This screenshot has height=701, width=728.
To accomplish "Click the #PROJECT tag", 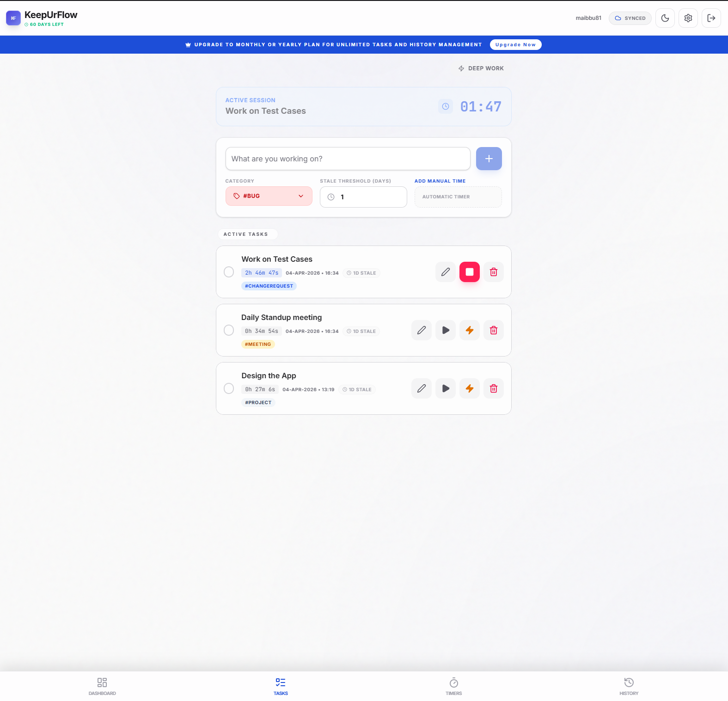I will 258,403.
